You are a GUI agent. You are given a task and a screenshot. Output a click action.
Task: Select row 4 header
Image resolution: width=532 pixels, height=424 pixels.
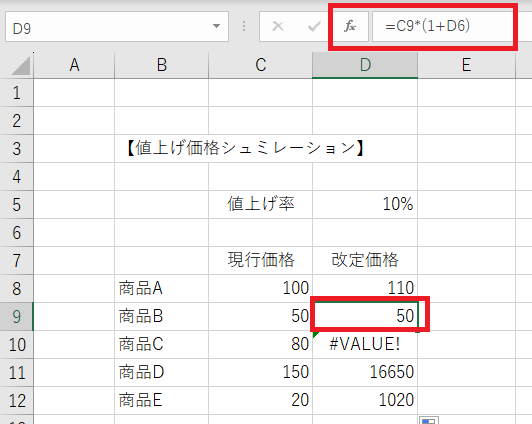point(17,177)
